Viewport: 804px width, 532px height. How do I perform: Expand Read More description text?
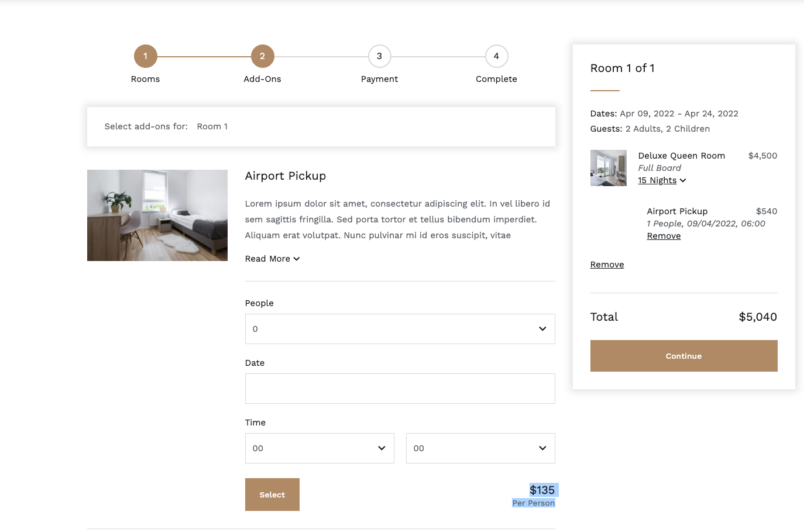coord(272,259)
